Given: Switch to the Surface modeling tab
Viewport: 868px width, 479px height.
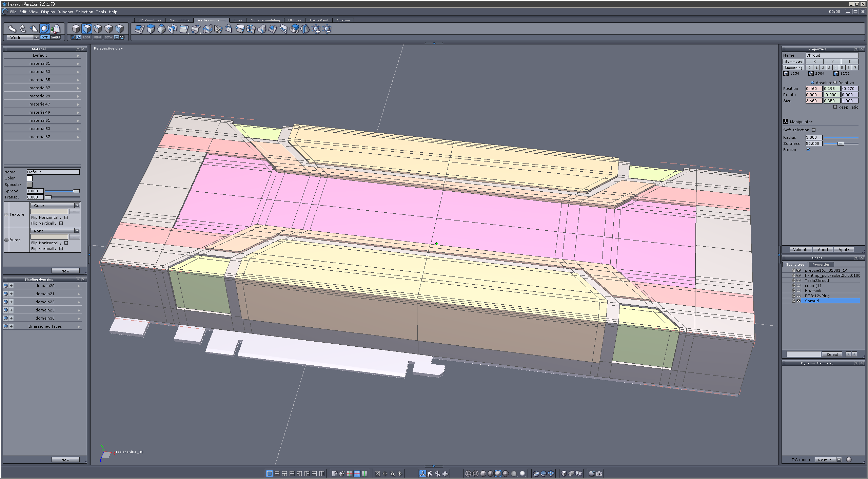Looking at the screenshot, I should point(265,20).
